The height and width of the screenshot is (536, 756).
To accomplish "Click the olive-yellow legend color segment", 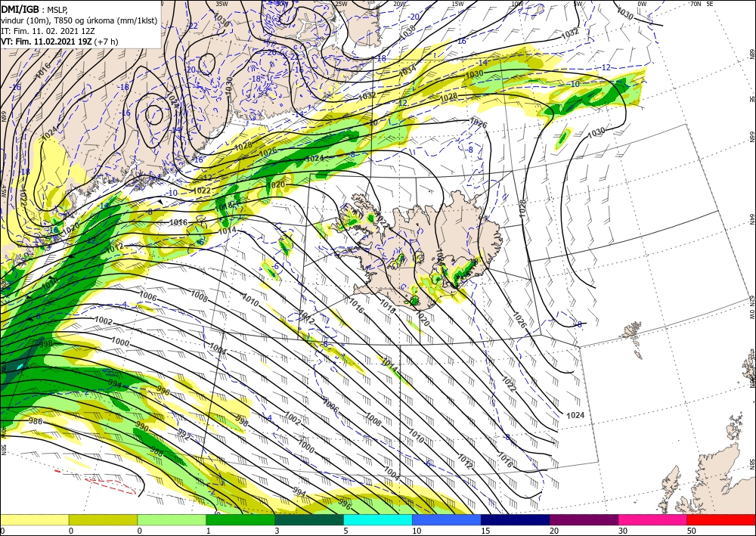I will click(103, 519).
